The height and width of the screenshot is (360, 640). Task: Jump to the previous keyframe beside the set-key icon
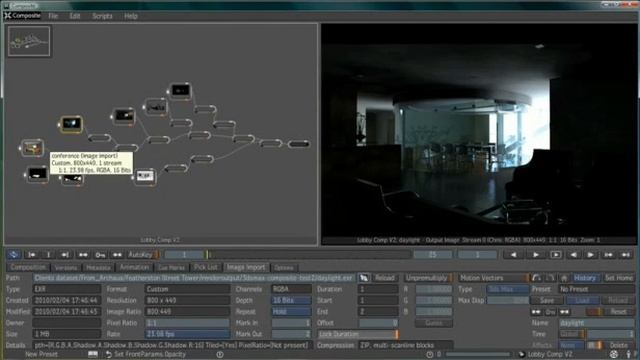coord(83,255)
